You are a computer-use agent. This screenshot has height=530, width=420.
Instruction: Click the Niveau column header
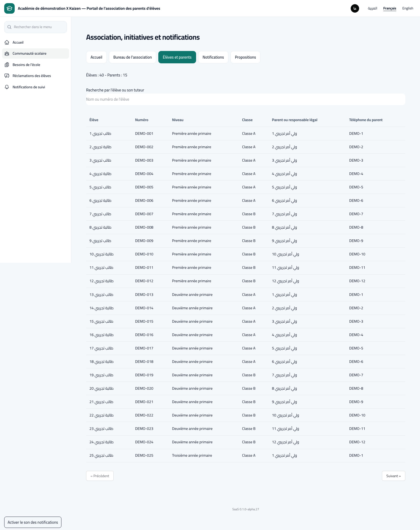click(178, 120)
